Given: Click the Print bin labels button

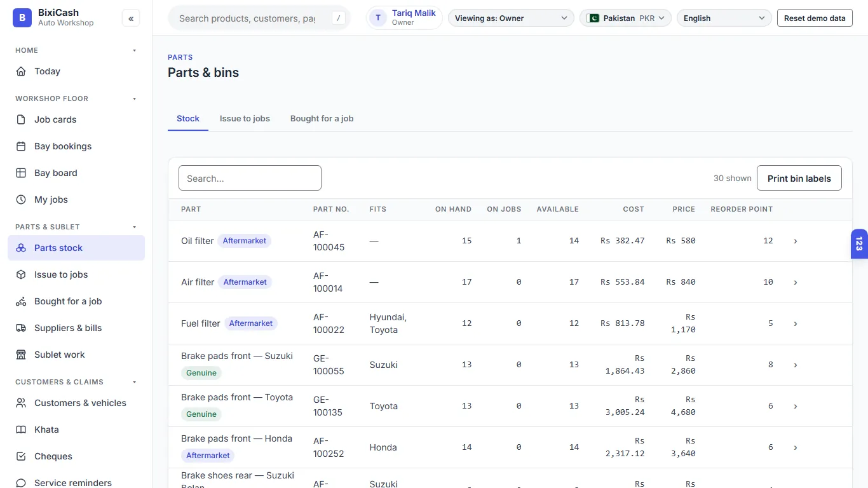Looking at the screenshot, I should (x=799, y=179).
